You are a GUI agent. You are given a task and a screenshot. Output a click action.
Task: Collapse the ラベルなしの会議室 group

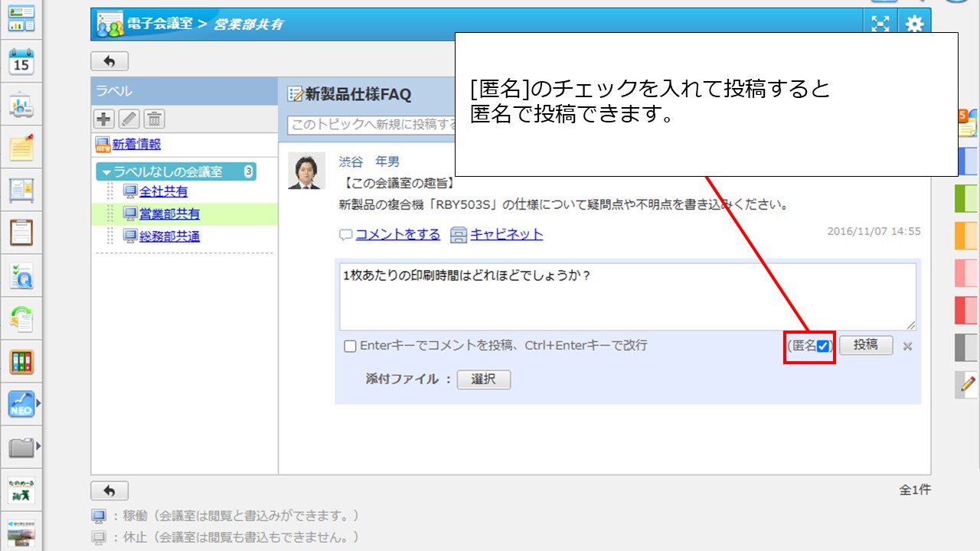click(x=107, y=172)
